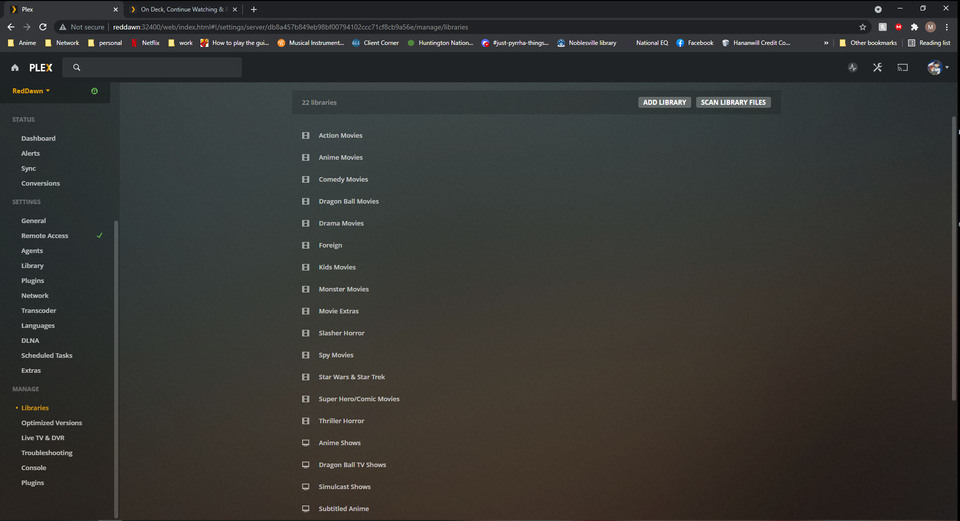Click the film icon beside Monster Movies
Image resolution: width=960 pixels, height=521 pixels.
point(306,289)
